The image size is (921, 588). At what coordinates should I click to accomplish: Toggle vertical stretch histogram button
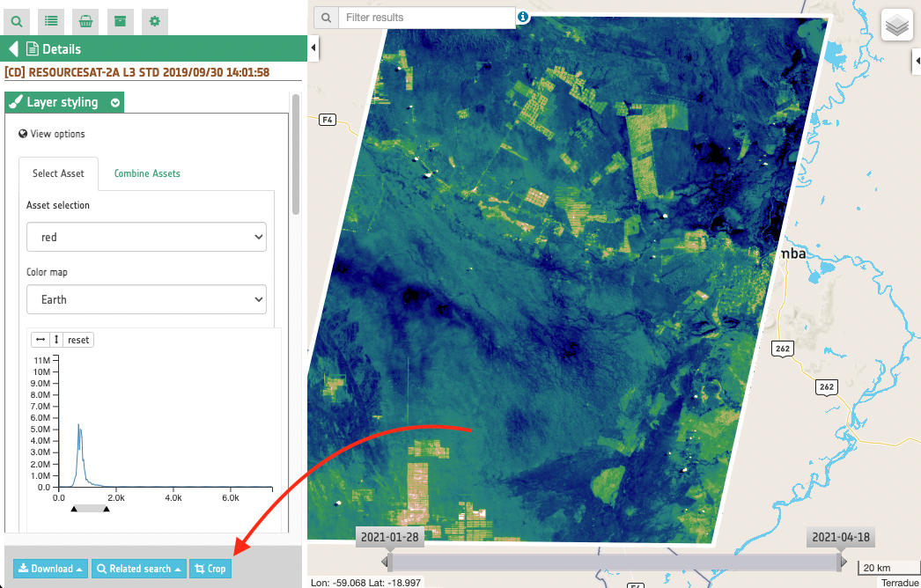55,340
